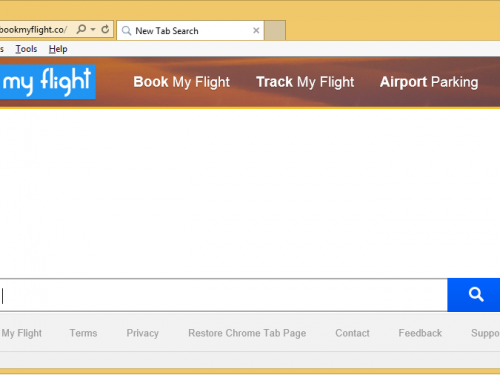Open a new blank tab button
Screen dimensions: 500x375
tap(275, 31)
